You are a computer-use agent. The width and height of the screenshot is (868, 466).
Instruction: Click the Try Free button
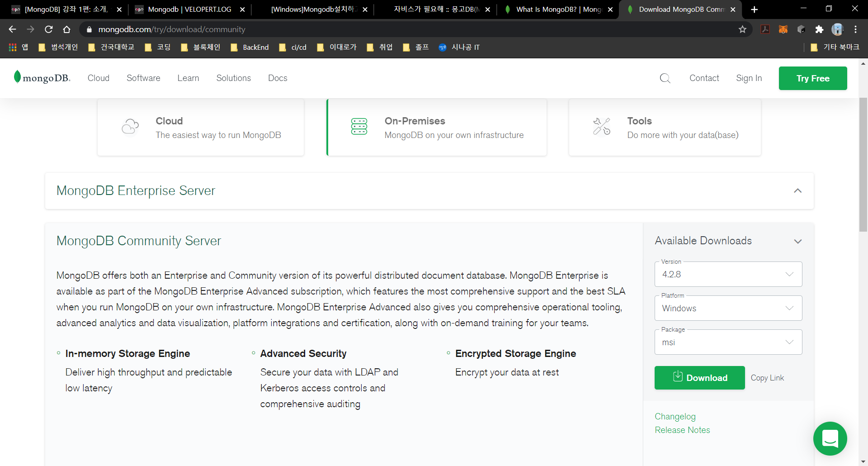tap(813, 78)
